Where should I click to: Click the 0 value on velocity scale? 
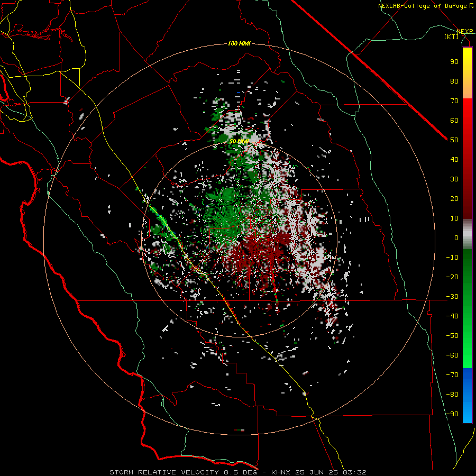(x=456, y=237)
